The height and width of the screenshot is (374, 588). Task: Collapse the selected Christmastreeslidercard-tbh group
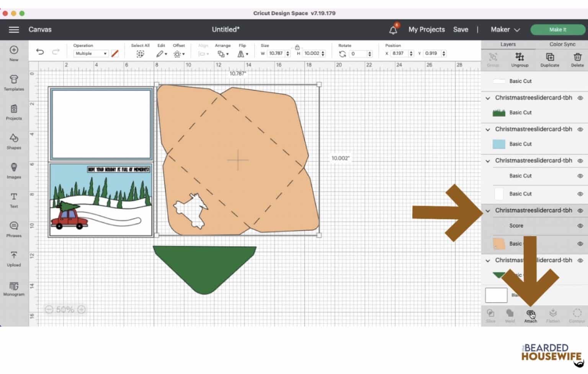pos(488,211)
